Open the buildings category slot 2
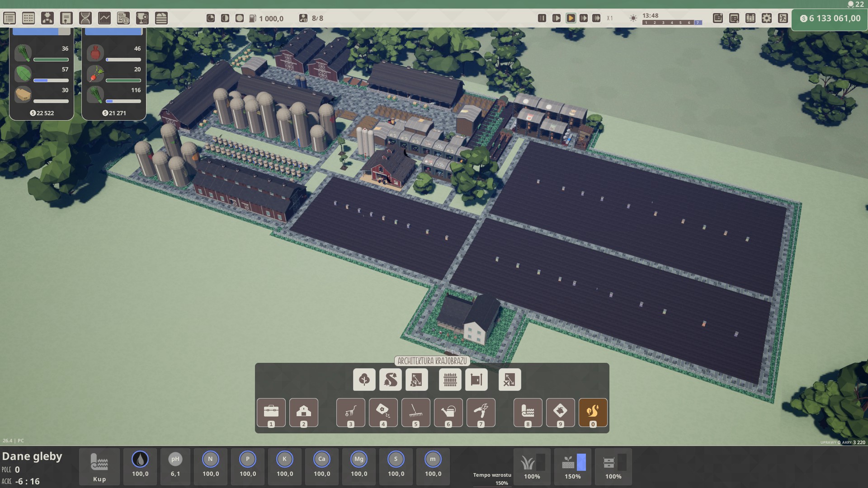868x488 pixels. pyautogui.click(x=303, y=412)
